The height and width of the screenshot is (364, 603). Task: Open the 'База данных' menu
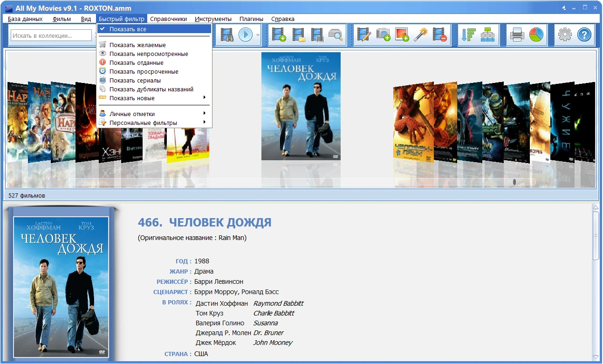pos(25,19)
